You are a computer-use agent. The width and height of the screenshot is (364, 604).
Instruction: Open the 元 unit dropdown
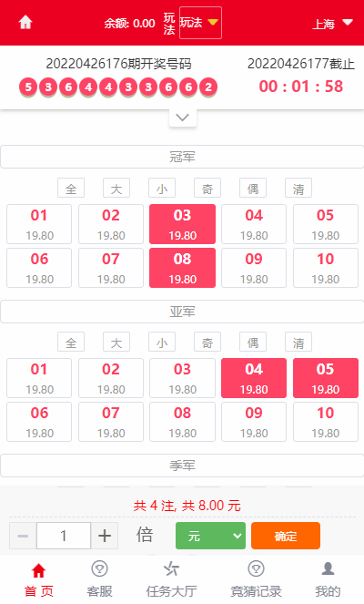[210, 536]
